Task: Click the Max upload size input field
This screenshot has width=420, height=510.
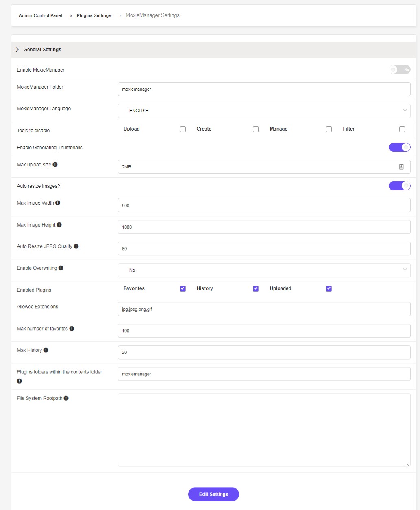Action: 264,167
